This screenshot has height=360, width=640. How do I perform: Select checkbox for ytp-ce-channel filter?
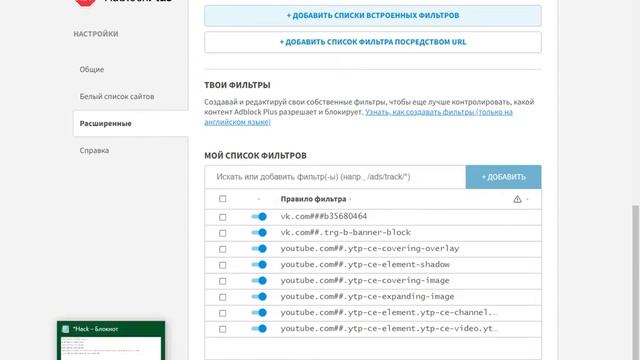click(x=222, y=313)
